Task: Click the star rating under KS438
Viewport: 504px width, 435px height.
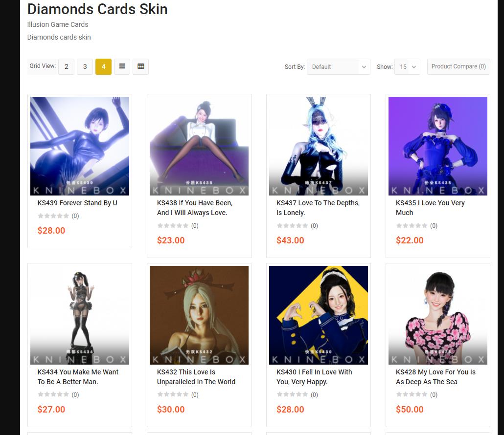Action: (x=173, y=226)
